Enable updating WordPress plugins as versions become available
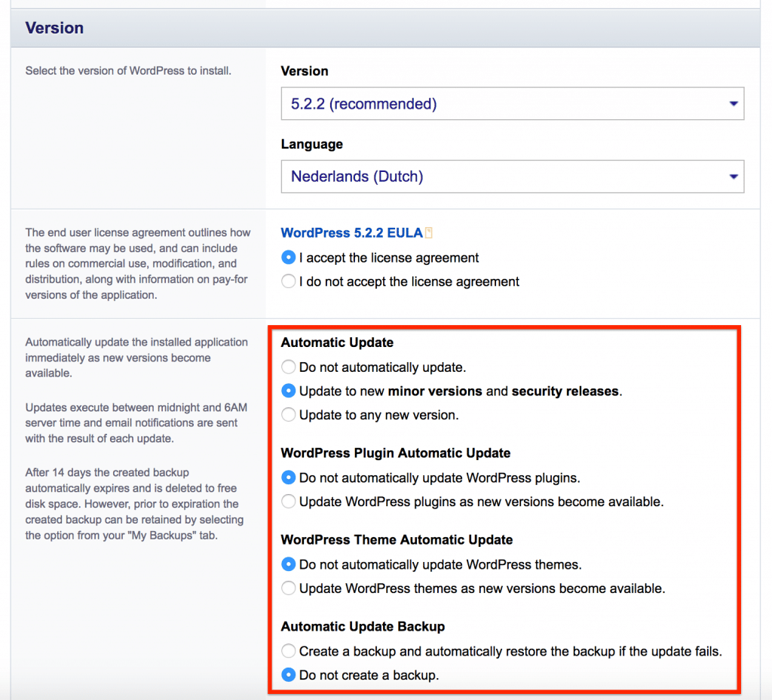This screenshot has width=772, height=700. 288,502
